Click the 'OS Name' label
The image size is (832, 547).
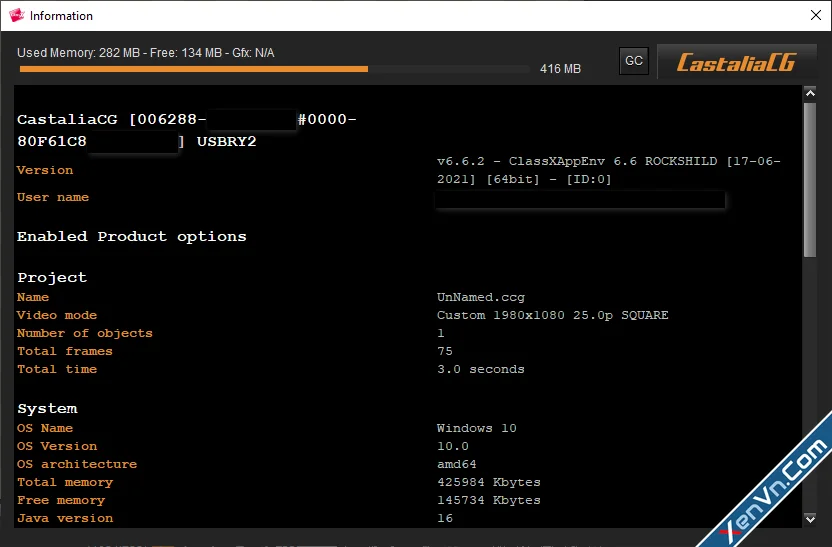[45, 428]
